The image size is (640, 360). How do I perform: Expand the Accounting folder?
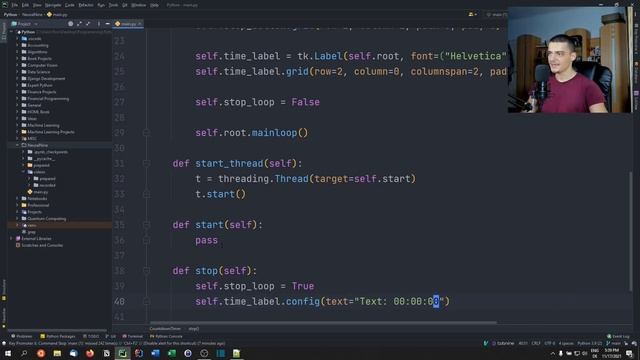point(18,45)
